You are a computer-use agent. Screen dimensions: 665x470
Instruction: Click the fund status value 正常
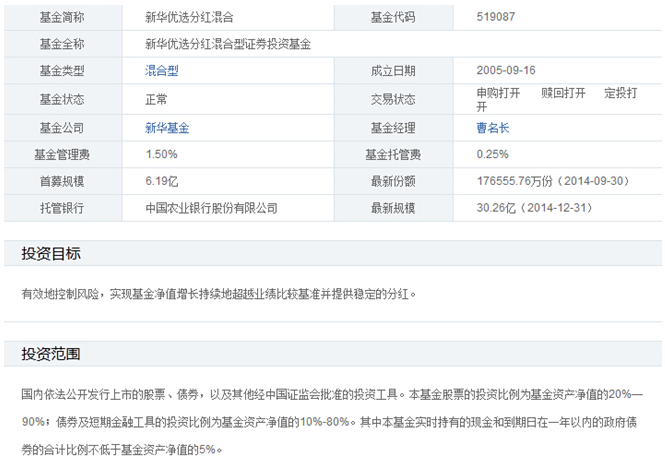tap(156, 99)
